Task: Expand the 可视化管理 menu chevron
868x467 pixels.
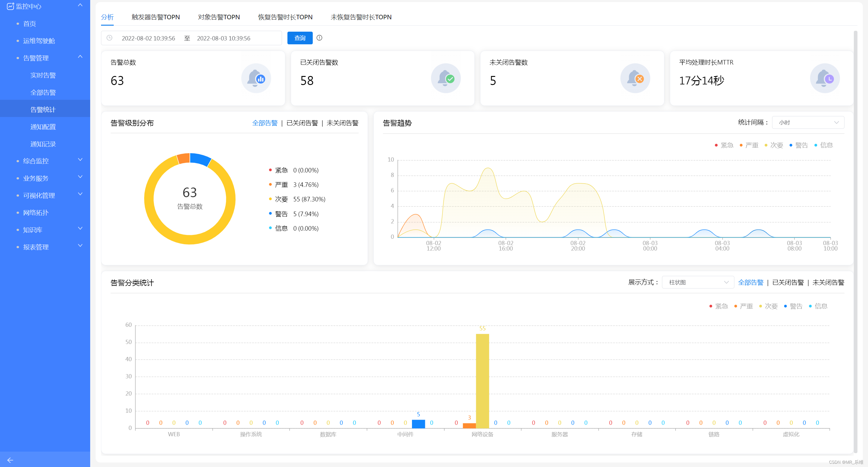Action: pyautogui.click(x=80, y=194)
